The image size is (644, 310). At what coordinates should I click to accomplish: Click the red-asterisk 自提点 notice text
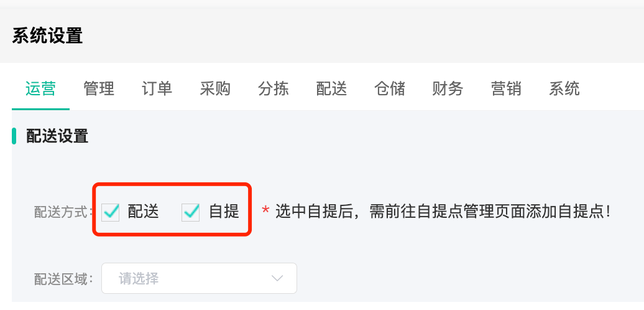coord(441,212)
